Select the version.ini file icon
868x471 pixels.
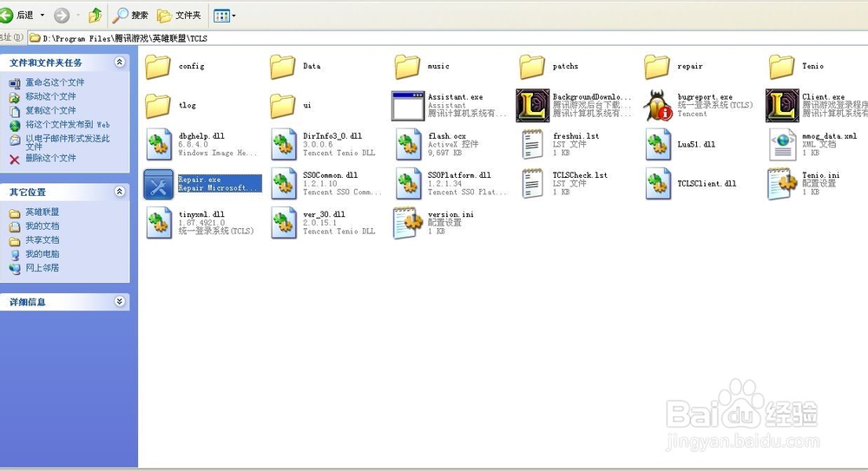(408, 223)
